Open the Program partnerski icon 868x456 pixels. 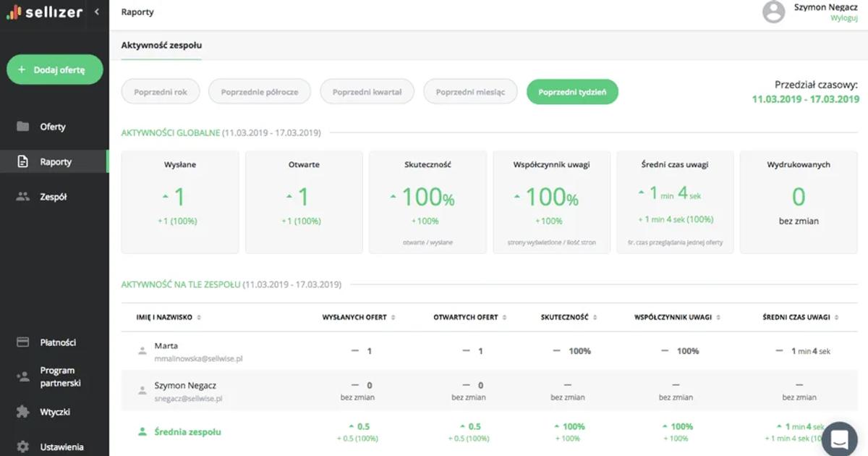(x=23, y=376)
